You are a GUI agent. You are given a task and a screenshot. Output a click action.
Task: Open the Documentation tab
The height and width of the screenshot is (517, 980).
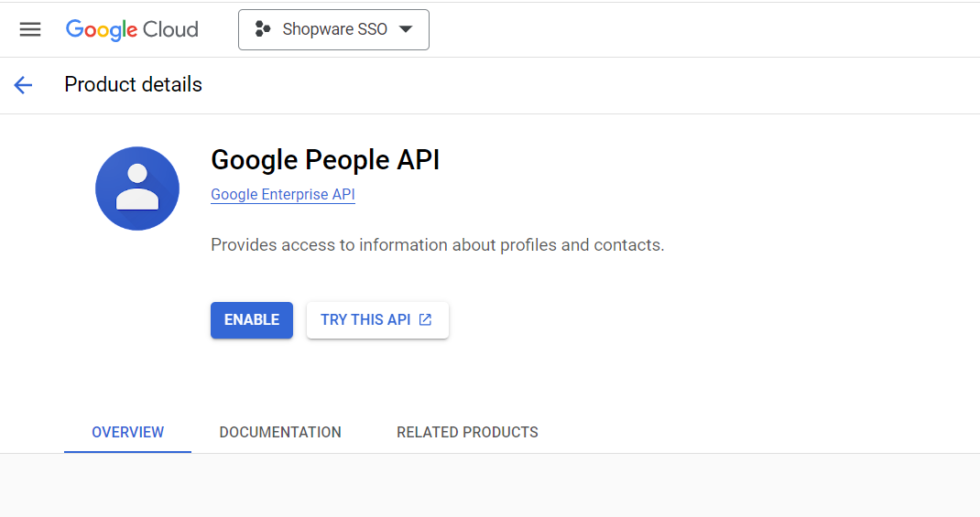pyautogui.click(x=280, y=432)
